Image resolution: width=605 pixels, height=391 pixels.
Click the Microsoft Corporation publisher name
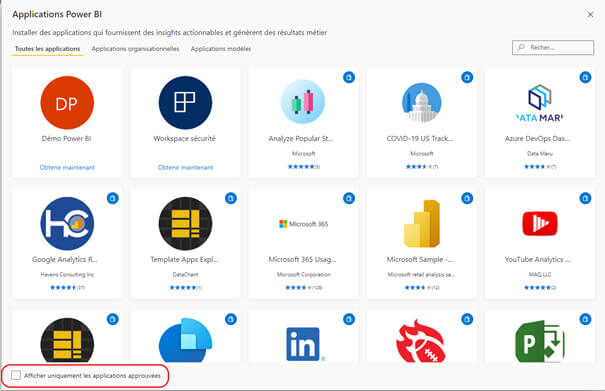[x=304, y=274]
